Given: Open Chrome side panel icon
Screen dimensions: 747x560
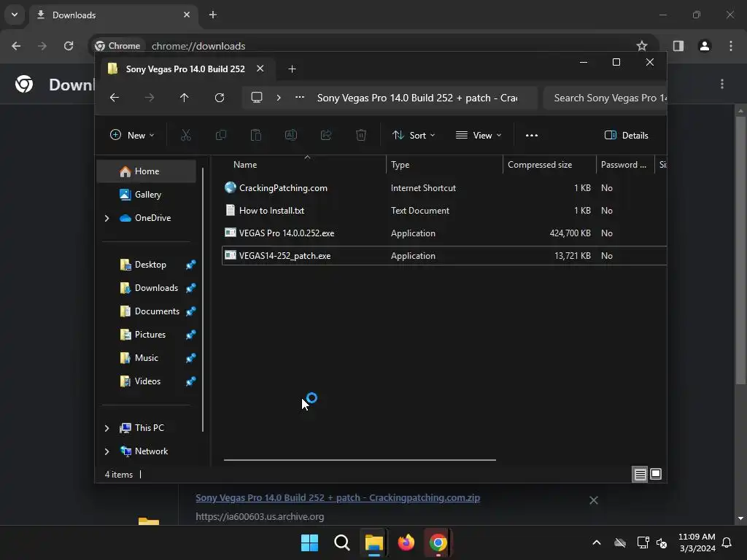Looking at the screenshot, I should [678, 46].
